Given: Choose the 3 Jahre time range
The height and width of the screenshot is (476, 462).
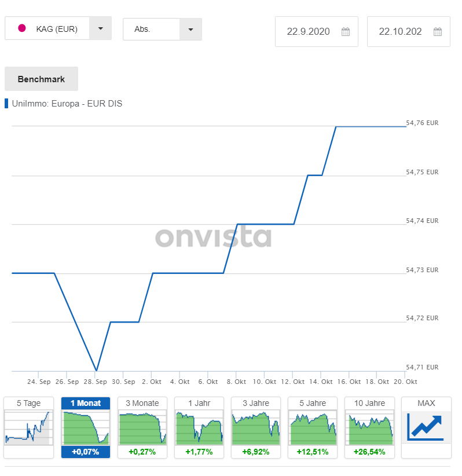Looking at the screenshot, I should pos(255,403).
